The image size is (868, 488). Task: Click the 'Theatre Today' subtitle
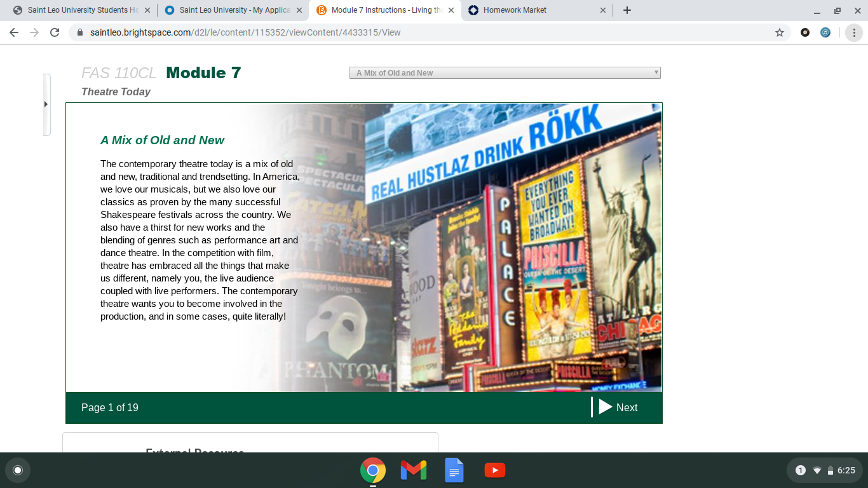116,91
